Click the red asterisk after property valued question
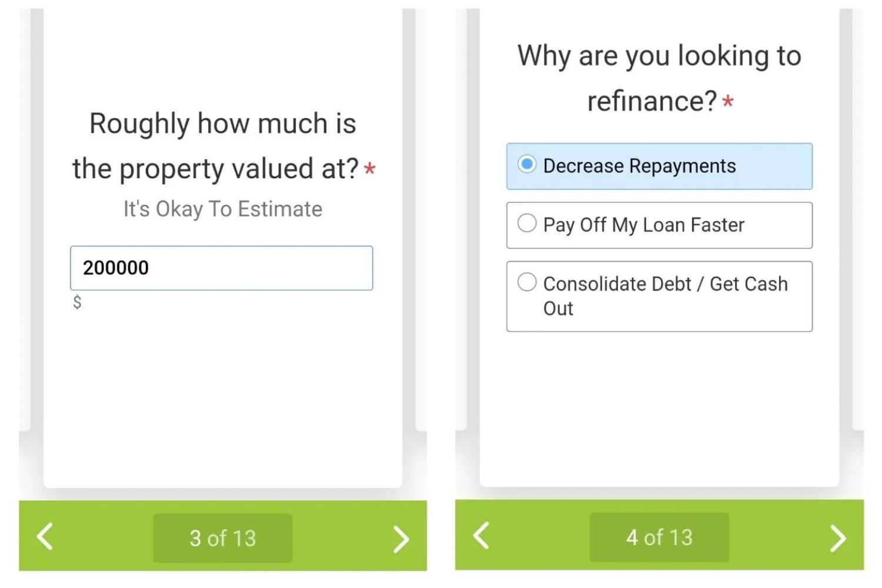Image resolution: width=882 pixels, height=588 pixels. tap(369, 170)
